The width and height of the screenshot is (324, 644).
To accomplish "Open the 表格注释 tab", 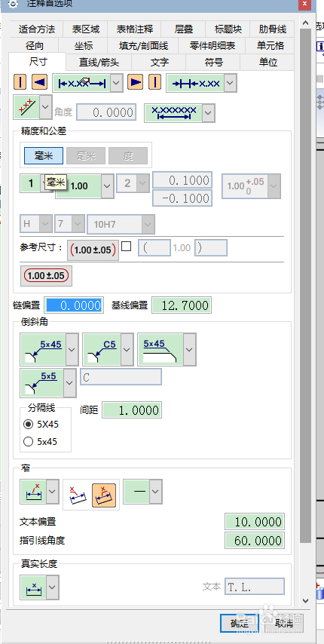I will pos(135,29).
